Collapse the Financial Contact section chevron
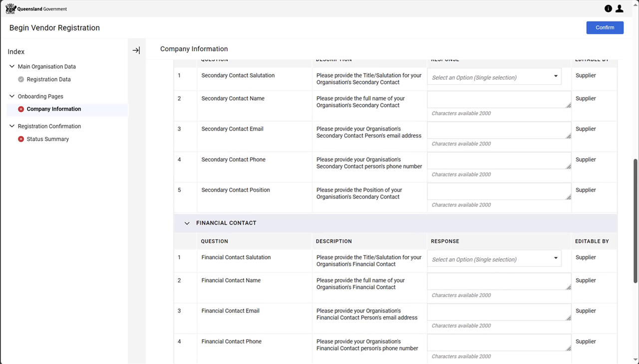This screenshot has width=639, height=364. [x=187, y=223]
